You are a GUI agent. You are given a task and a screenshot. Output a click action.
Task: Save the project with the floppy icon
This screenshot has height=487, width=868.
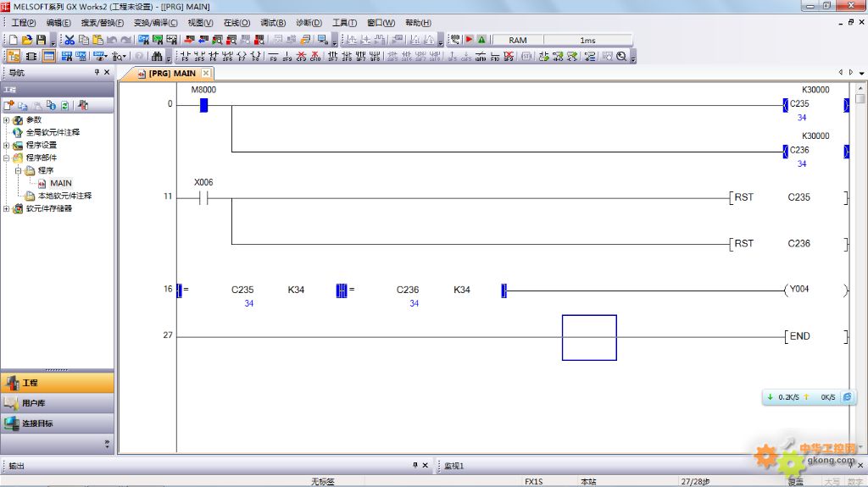(x=41, y=40)
